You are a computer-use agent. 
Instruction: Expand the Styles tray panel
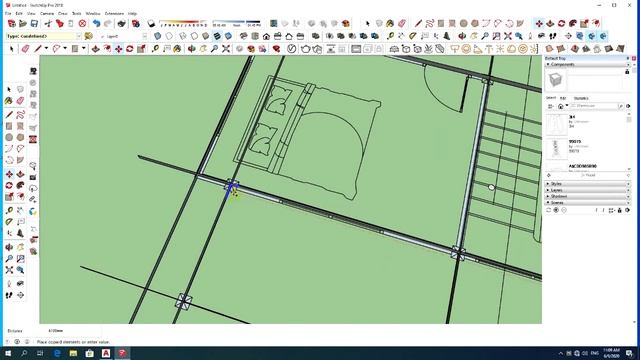(548, 184)
